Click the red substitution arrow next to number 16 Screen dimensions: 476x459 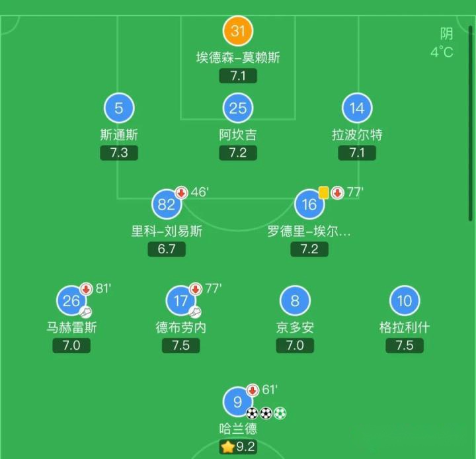pos(337,192)
